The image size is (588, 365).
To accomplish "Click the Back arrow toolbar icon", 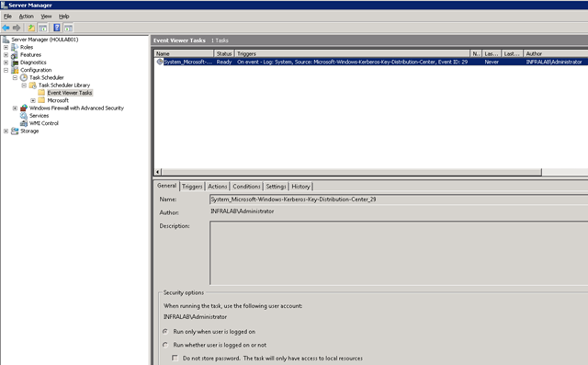I will coord(6,28).
